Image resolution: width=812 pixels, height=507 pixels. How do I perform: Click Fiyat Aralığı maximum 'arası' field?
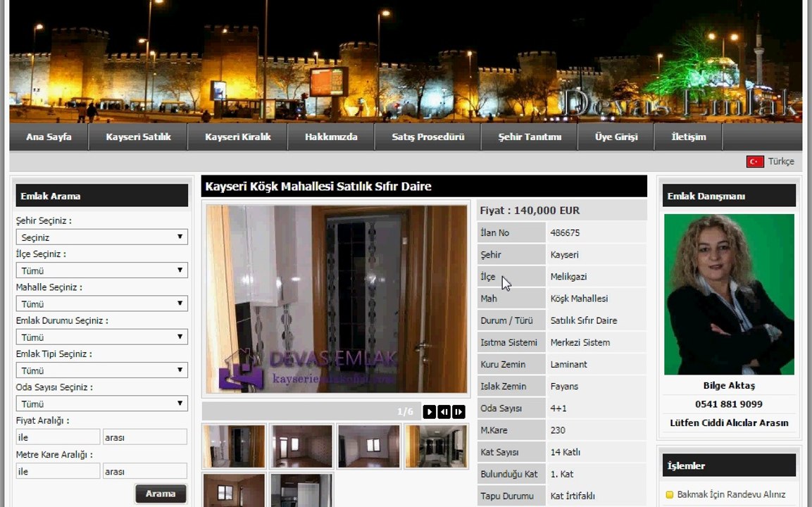point(145,437)
